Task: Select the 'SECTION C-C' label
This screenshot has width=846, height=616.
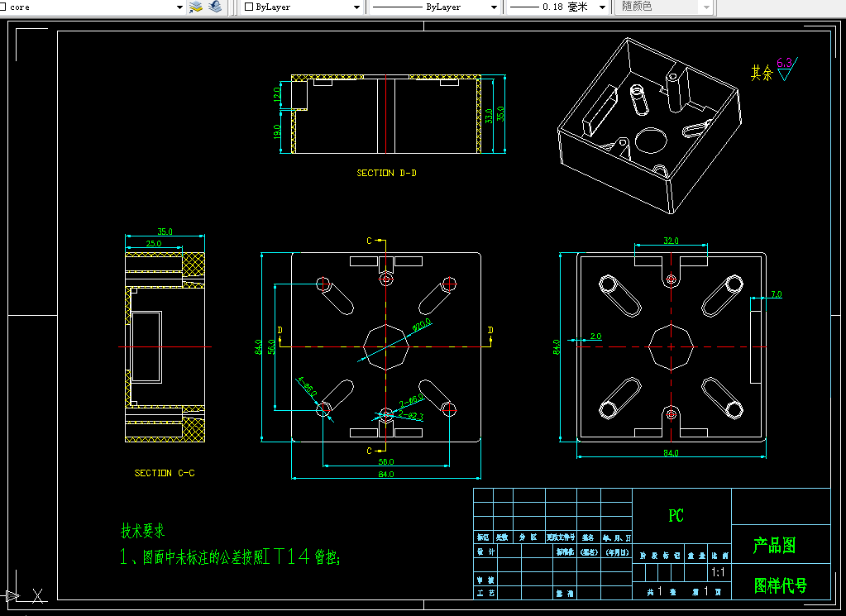Action: [x=165, y=473]
